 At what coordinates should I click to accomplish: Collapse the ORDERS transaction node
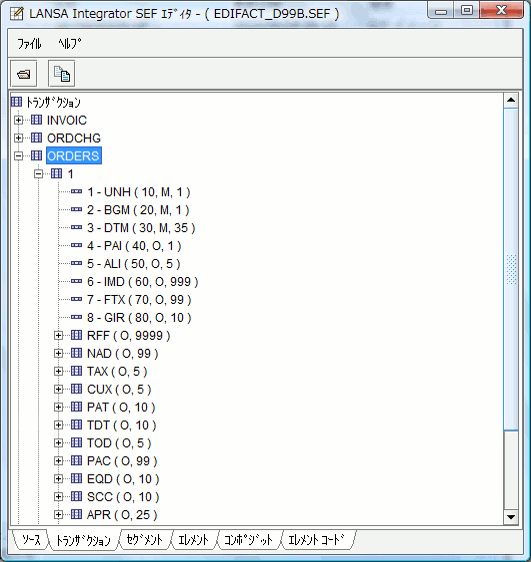(x=19, y=156)
